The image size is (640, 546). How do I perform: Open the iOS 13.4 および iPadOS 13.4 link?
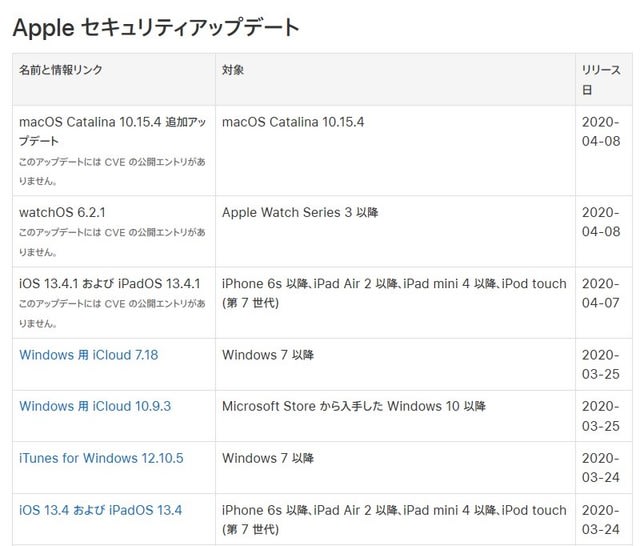[100, 510]
